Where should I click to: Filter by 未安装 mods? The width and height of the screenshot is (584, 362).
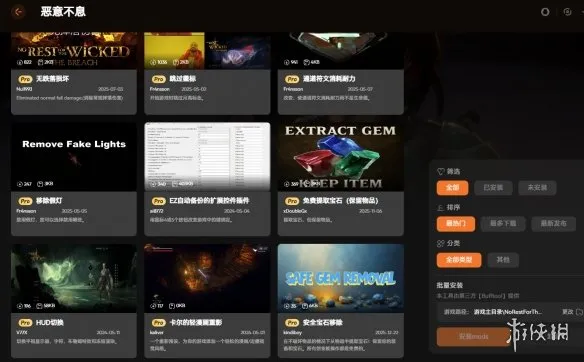[x=537, y=188]
